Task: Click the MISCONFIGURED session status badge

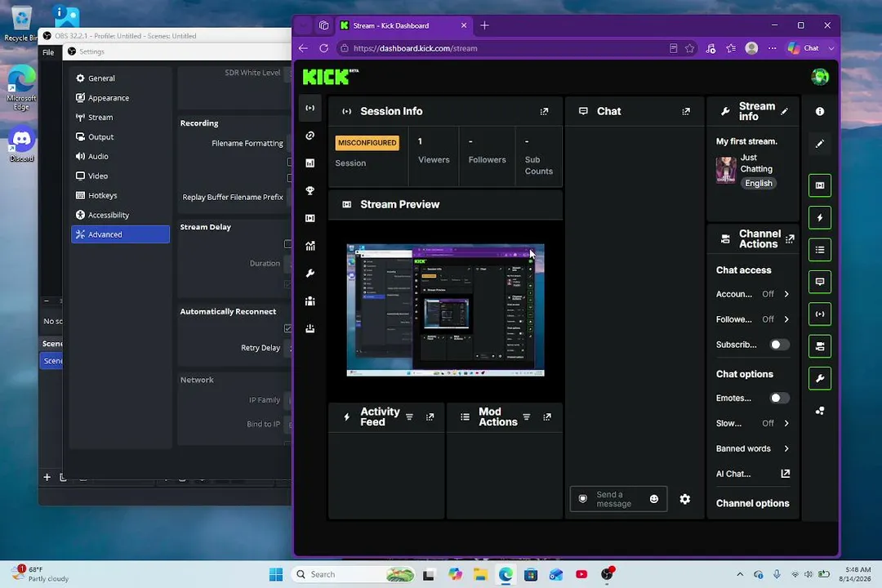Action: [367, 143]
